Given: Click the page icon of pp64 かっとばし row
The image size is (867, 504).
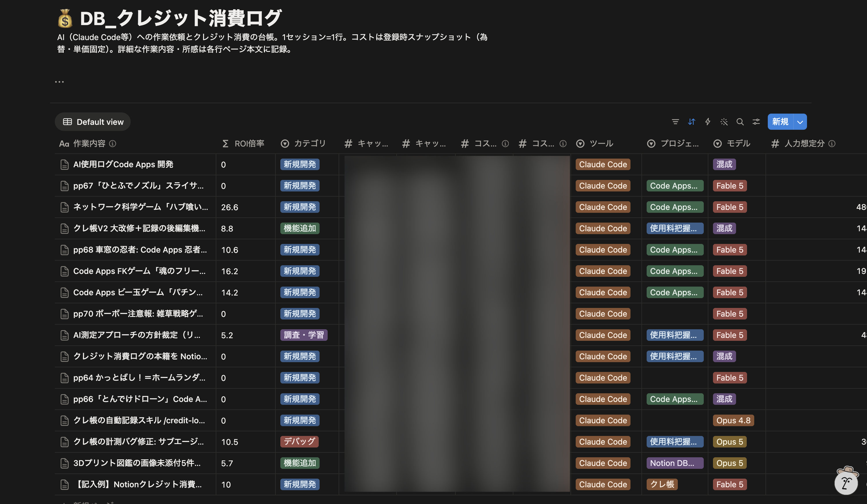Looking at the screenshot, I should [x=64, y=378].
